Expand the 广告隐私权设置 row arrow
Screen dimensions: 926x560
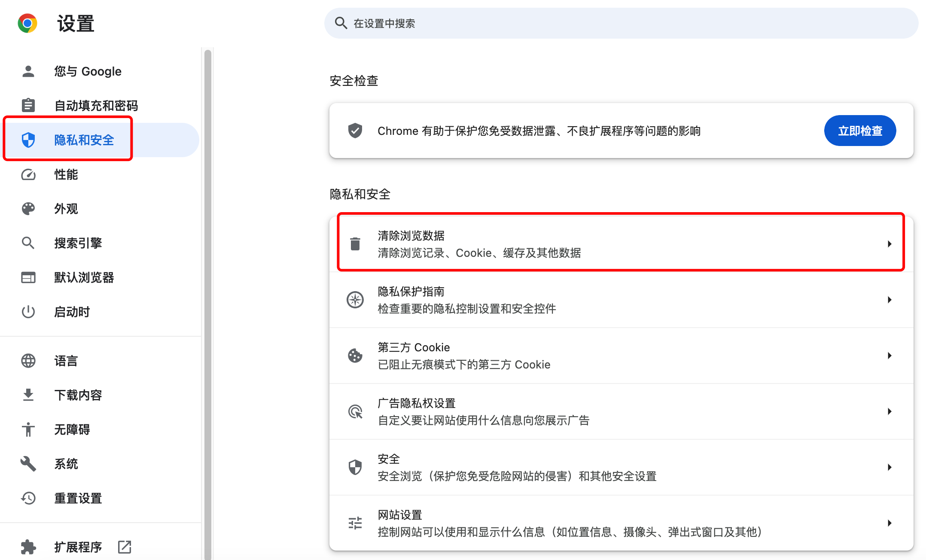[x=889, y=411]
